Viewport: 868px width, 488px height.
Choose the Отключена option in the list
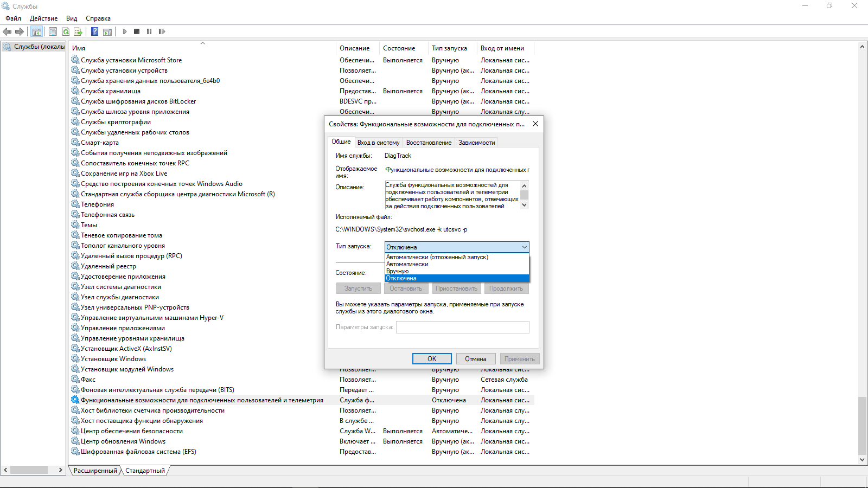pyautogui.click(x=457, y=278)
